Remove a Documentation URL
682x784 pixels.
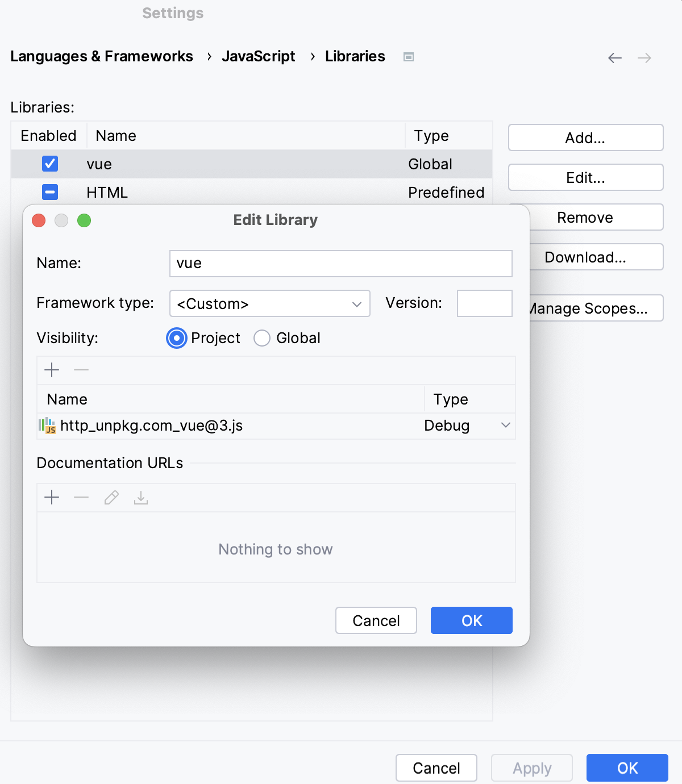pyautogui.click(x=81, y=498)
